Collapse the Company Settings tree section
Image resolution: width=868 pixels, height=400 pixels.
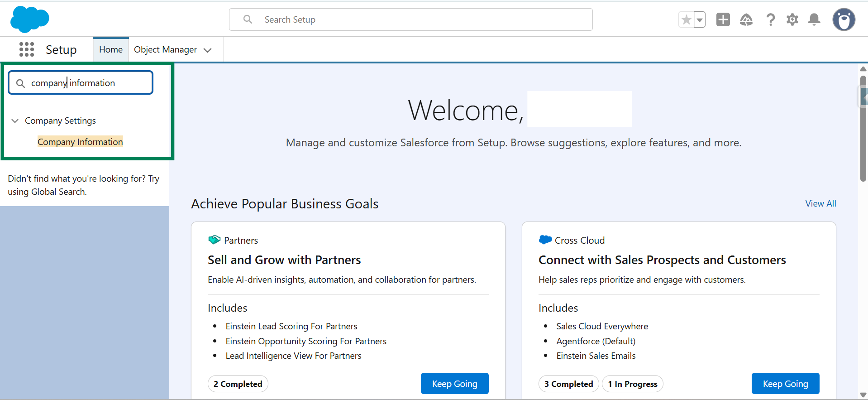(15, 120)
